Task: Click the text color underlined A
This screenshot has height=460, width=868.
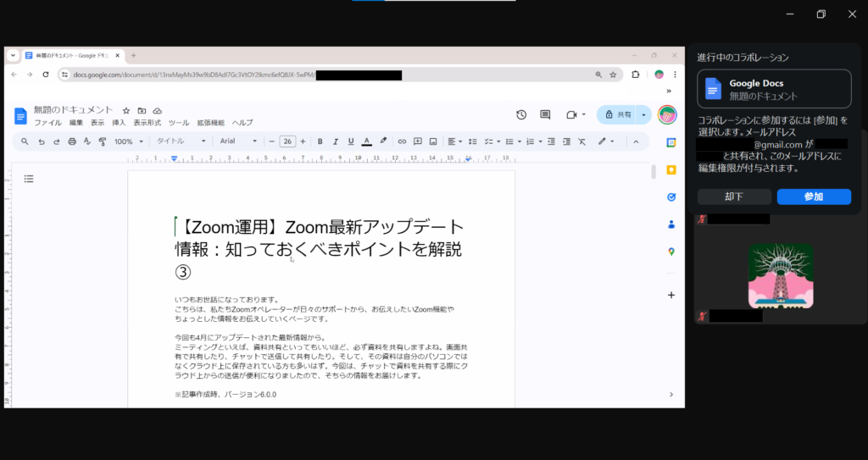Action: pos(366,141)
